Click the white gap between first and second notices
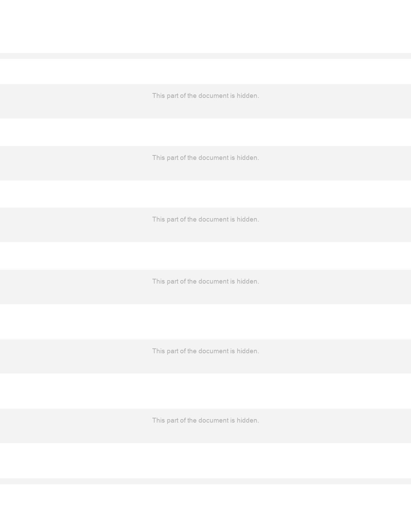411x532 pixels. pos(205,132)
